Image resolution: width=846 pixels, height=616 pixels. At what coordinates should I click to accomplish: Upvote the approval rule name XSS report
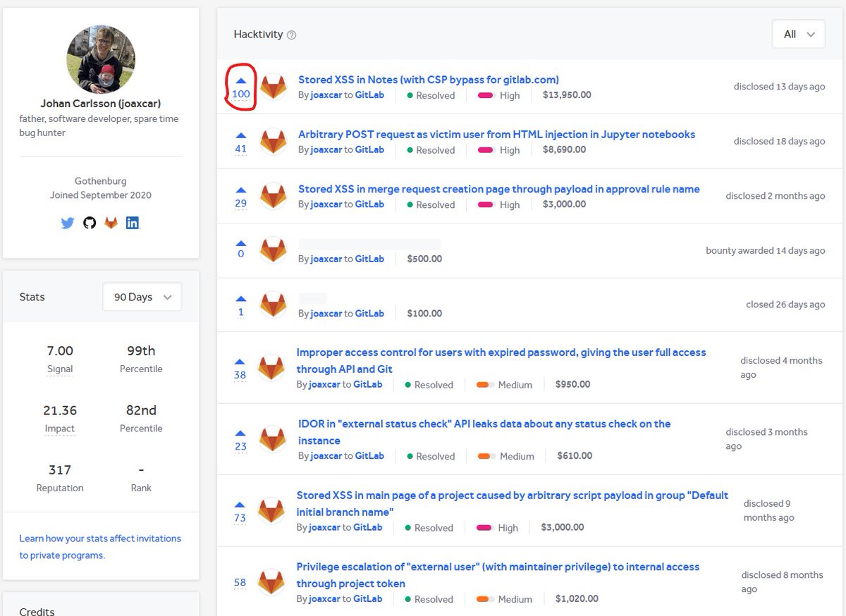pos(241,190)
